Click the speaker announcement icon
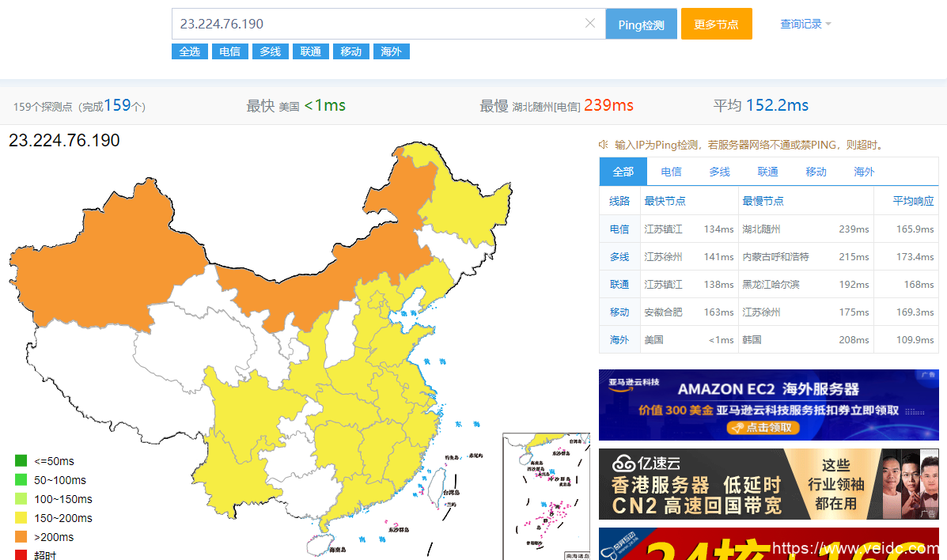Screen dimensions: 947x560 click(603, 144)
